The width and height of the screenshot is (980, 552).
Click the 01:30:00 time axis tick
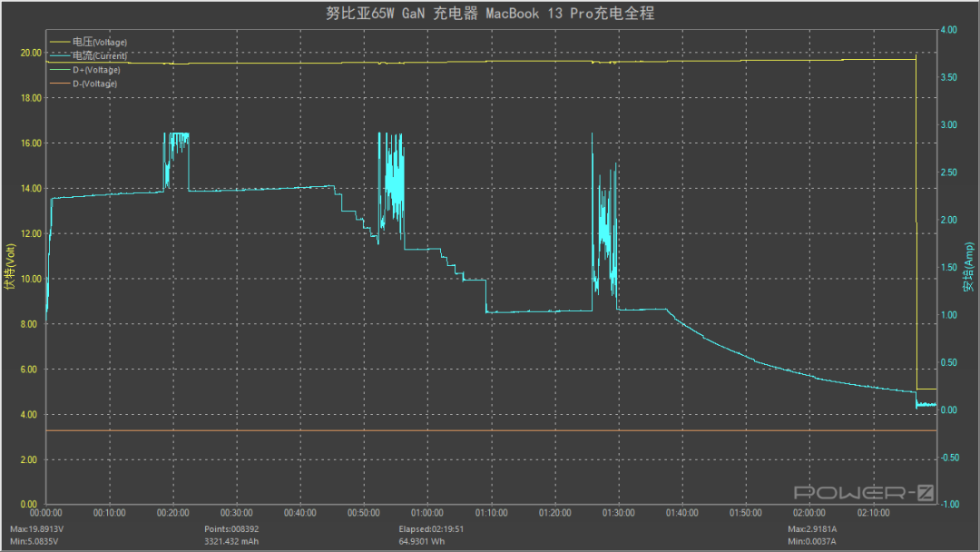(x=619, y=513)
